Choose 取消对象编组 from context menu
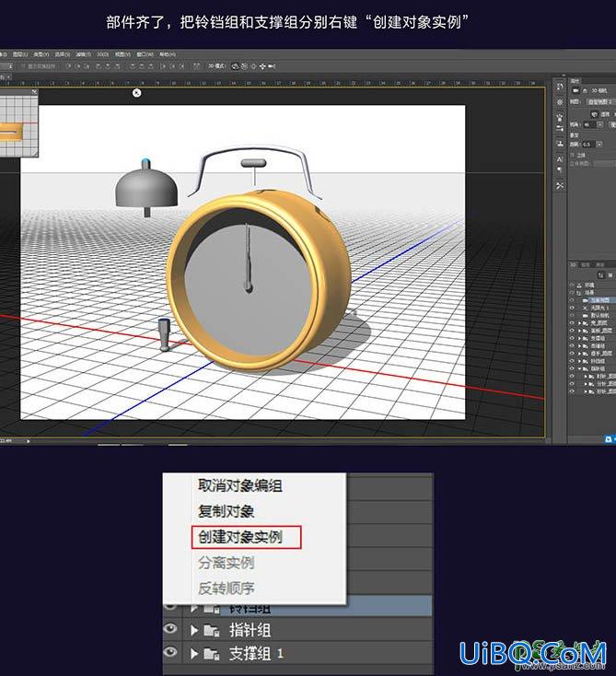The image size is (616, 676). [240, 486]
